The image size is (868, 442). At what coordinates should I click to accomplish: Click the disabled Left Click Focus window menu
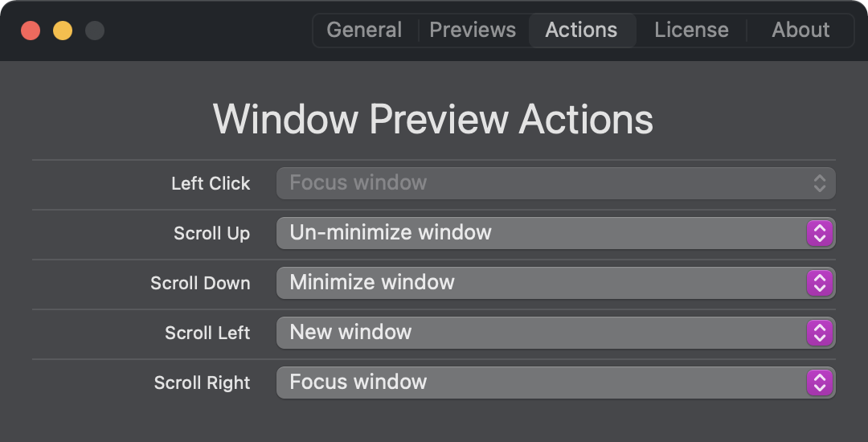556,183
